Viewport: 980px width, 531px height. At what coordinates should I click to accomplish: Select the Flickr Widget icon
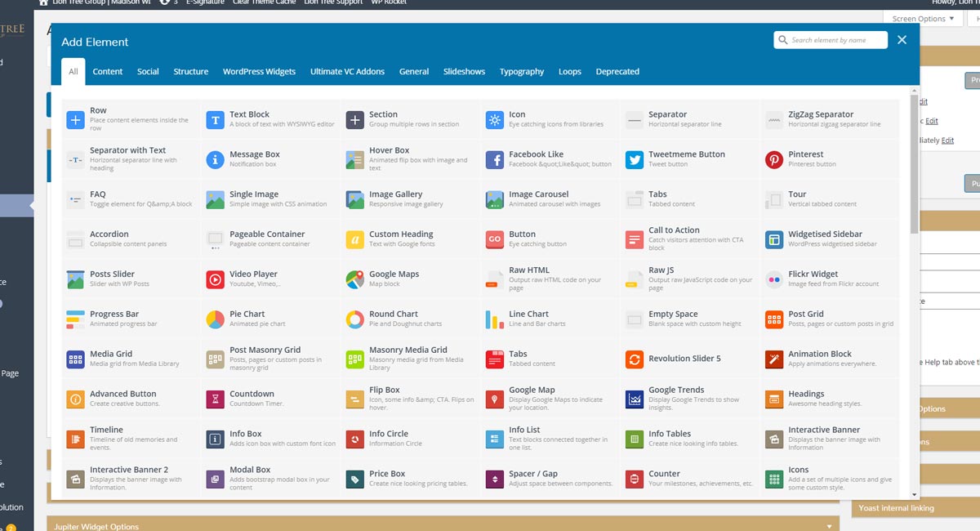click(773, 280)
